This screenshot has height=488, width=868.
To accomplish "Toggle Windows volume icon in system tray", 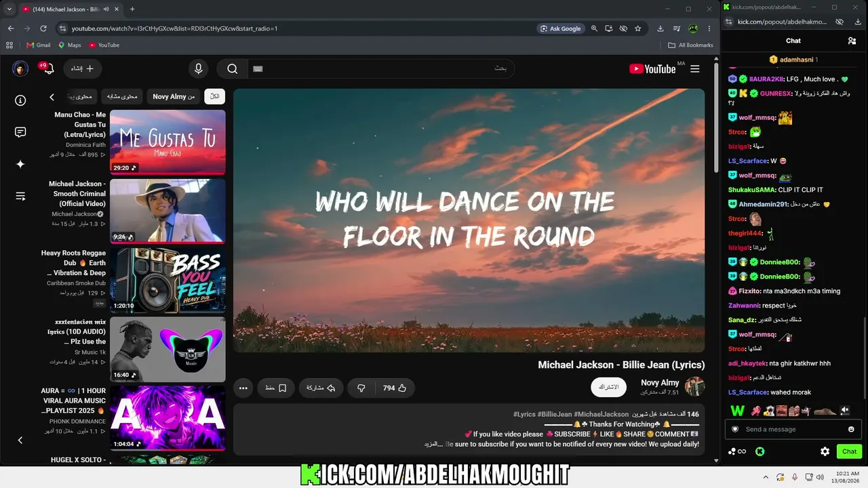I will tap(819, 477).
